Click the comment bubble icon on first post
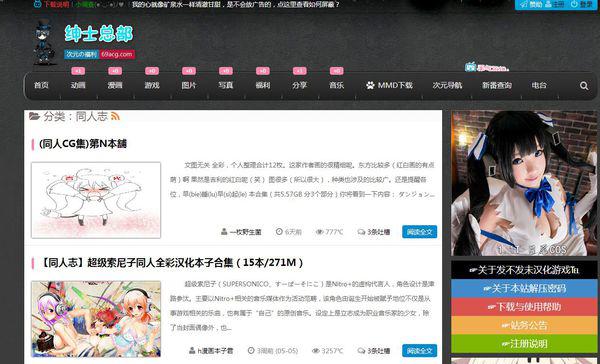The width and height of the screenshot is (600, 364). [361, 232]
